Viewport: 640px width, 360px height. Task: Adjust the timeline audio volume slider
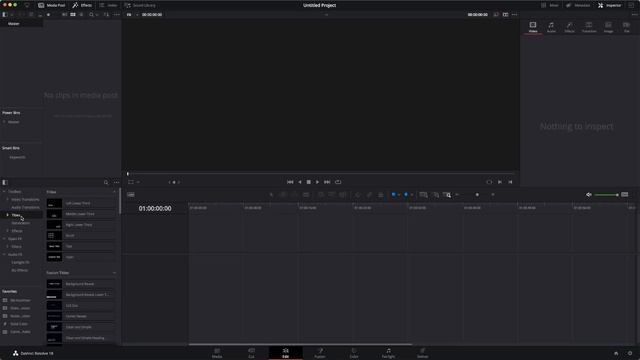606,195
